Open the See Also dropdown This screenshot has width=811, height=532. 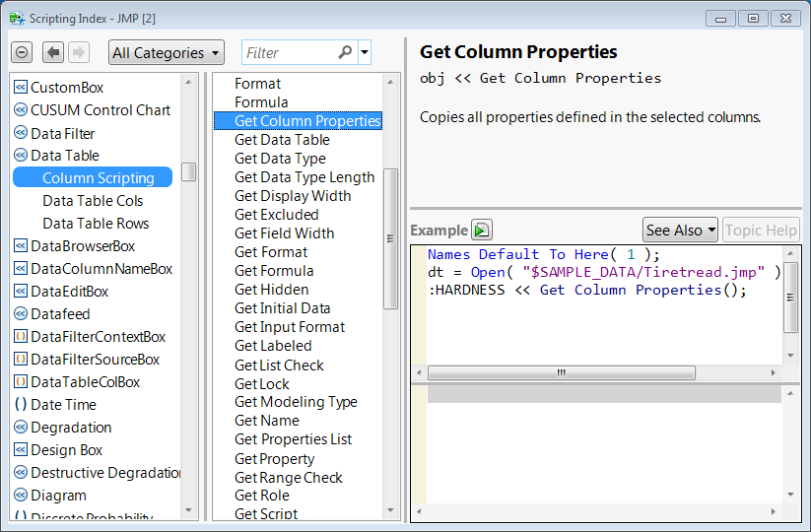coord(680,230)
